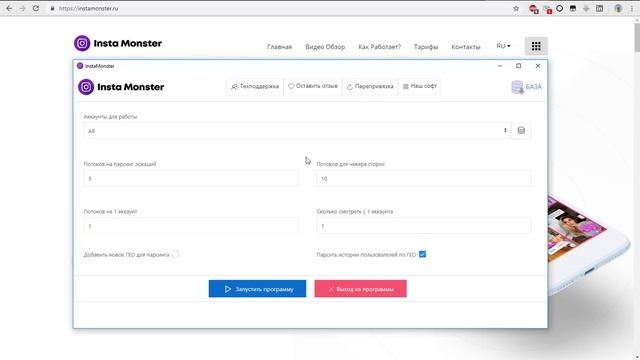
Task: Click the Потоков для чекера сторис field
Action: [x=424, y=178]
